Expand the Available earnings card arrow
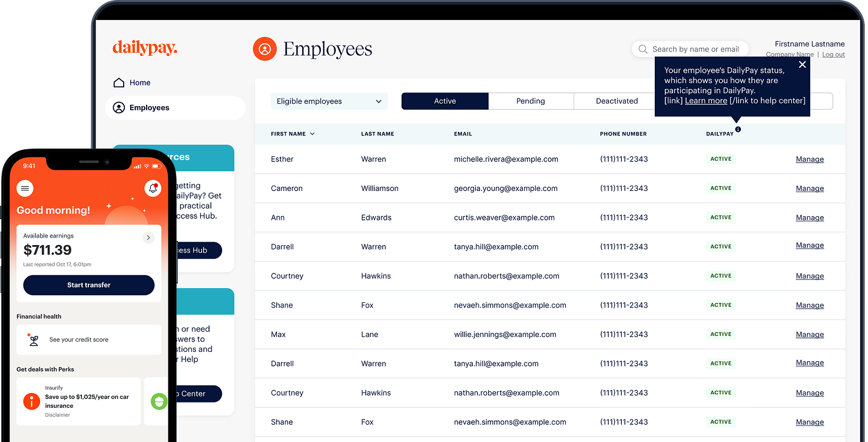 [148, 238]
